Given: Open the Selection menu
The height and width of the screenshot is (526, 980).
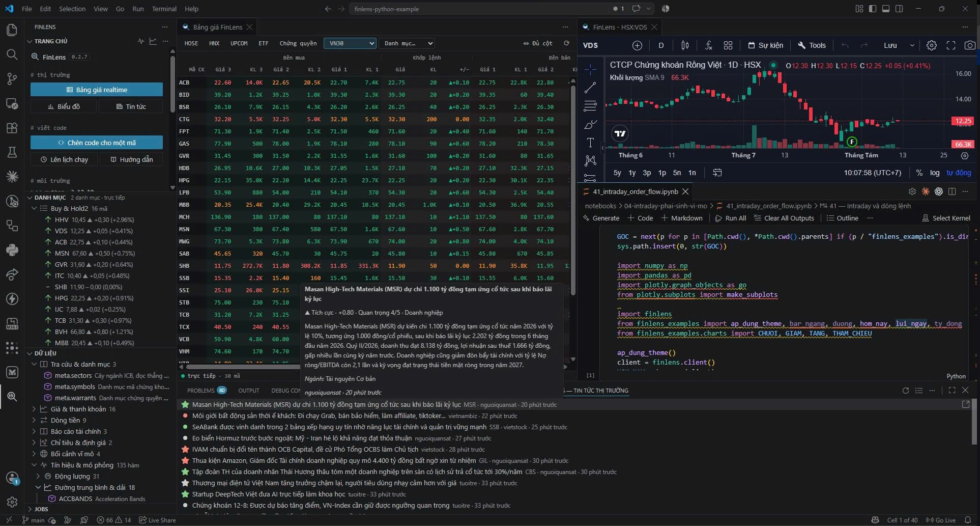Looking at the screenshot, I should (72, 9).
